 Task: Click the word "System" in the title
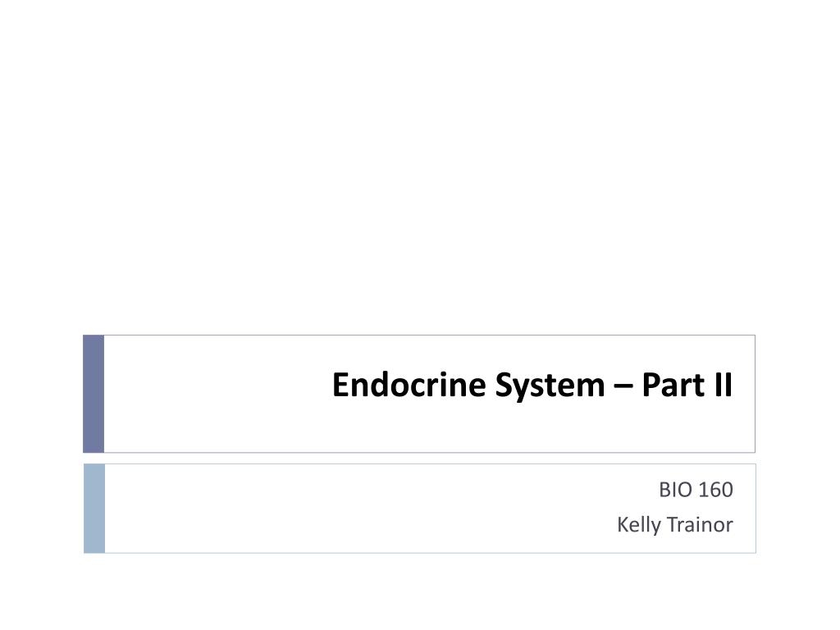(x=550, y=386)
